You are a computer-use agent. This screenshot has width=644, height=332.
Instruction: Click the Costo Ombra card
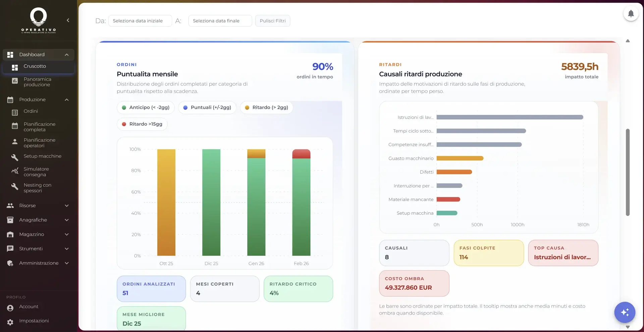point(414,283)
